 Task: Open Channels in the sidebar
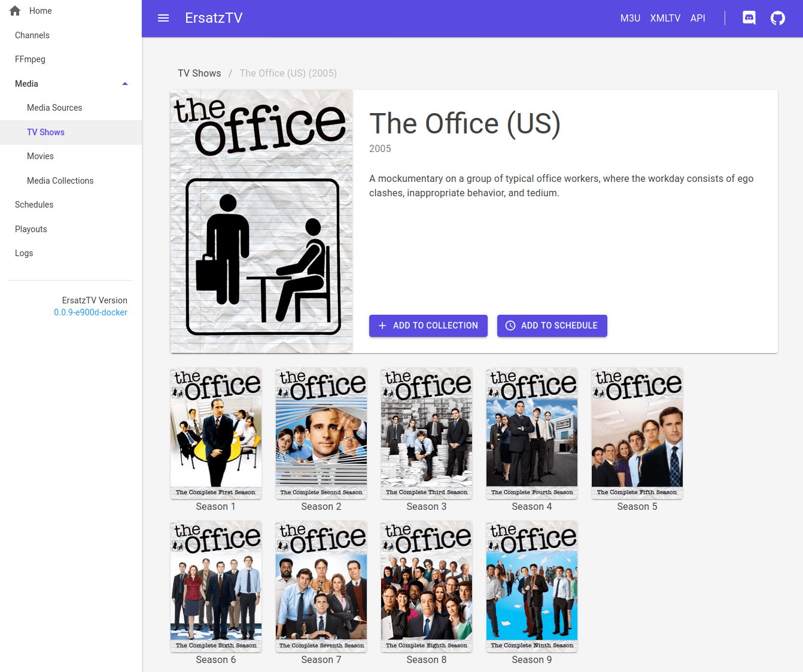click(71, 35)
